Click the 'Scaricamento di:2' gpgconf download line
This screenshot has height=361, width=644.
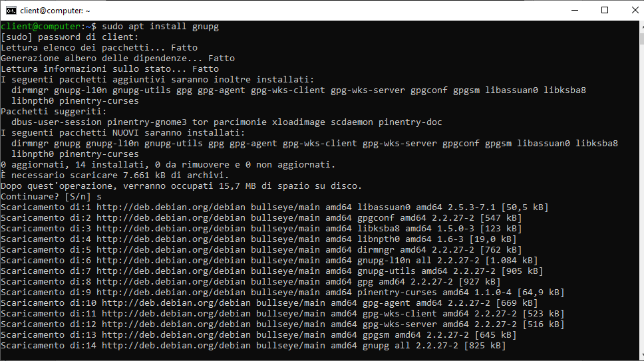(261, 218)
